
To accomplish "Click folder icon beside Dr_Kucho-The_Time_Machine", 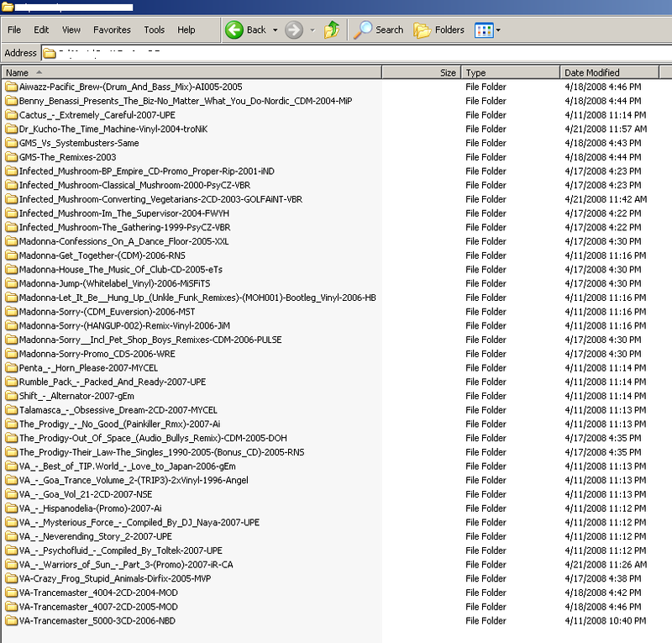I will click(11, 129).
